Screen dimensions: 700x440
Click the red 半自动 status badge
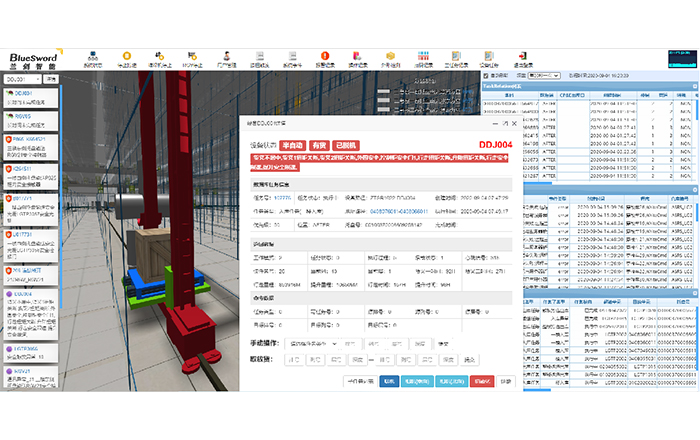[x=287, y=145]
